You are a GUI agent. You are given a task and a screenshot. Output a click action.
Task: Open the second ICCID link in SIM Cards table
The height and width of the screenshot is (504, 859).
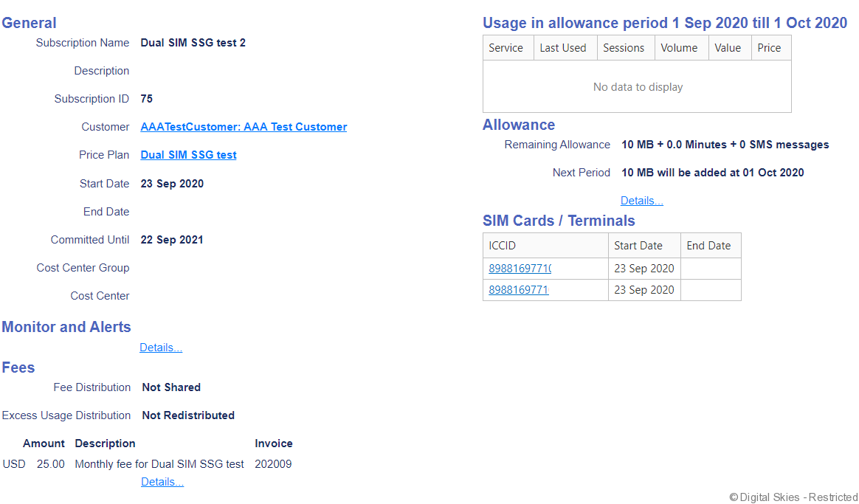tap(518, 290)
